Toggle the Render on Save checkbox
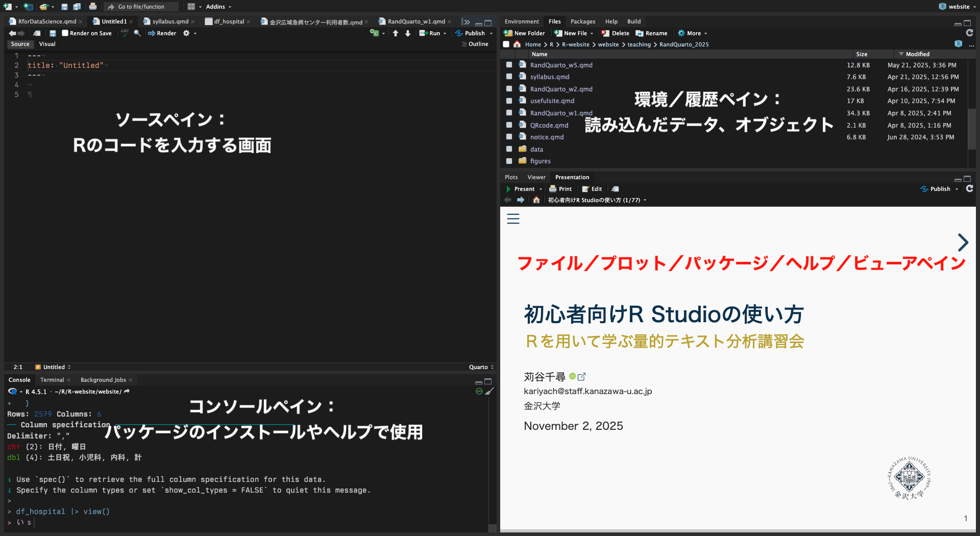 [65, 33]
